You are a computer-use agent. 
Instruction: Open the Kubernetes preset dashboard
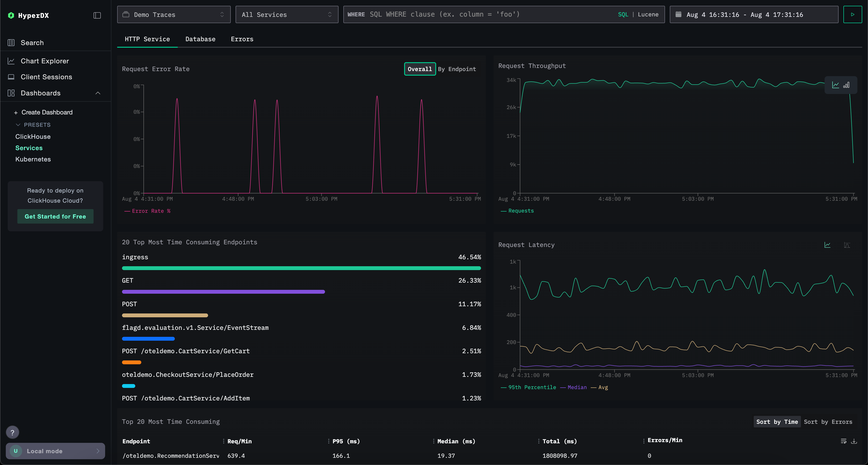pos(33,159)
